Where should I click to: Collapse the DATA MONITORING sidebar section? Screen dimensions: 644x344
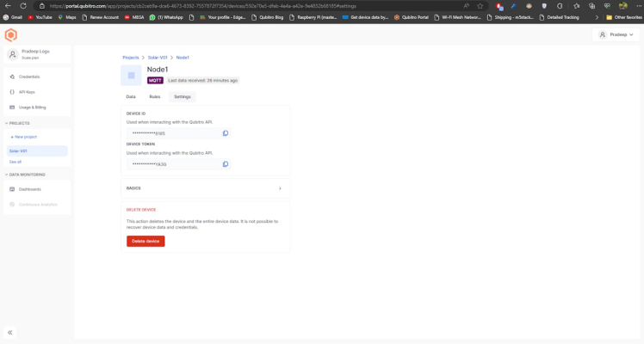25,175
